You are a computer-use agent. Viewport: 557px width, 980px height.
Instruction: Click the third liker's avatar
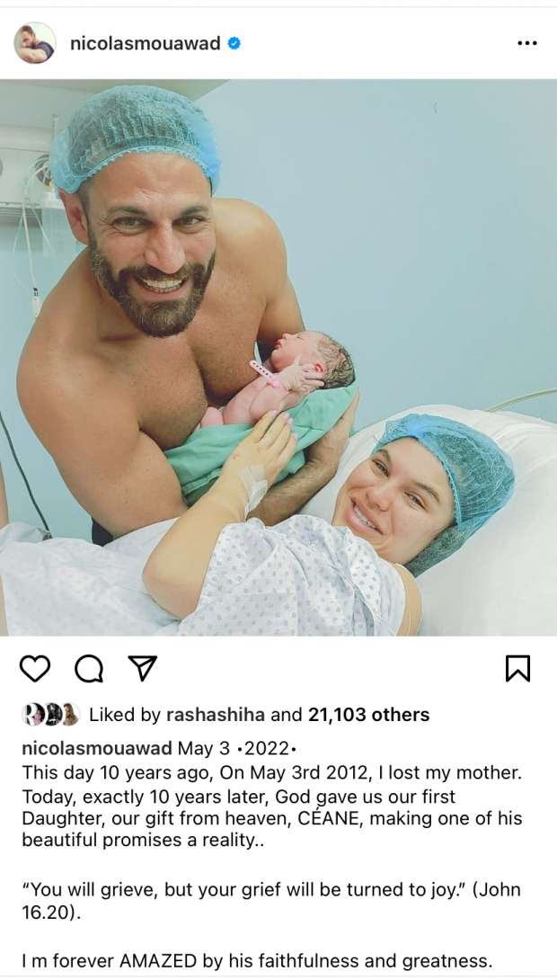click(x=70, y=715)
